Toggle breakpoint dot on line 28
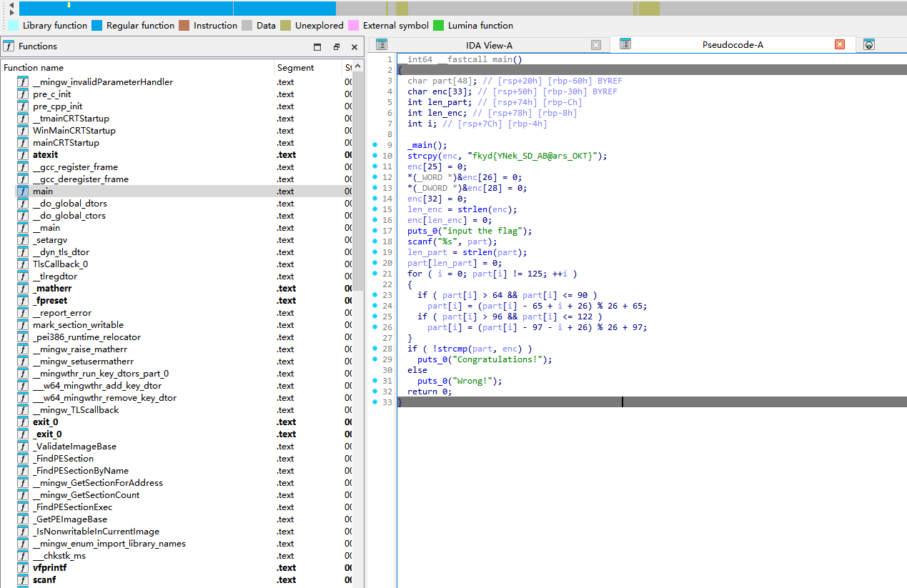 click(x=375, y=349)
